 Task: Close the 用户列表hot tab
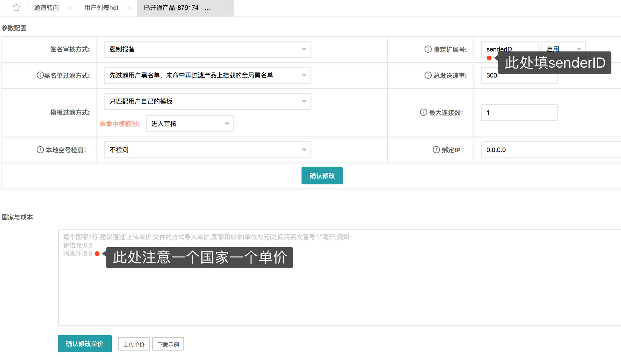pyautogui.click(x=129, y=8)
